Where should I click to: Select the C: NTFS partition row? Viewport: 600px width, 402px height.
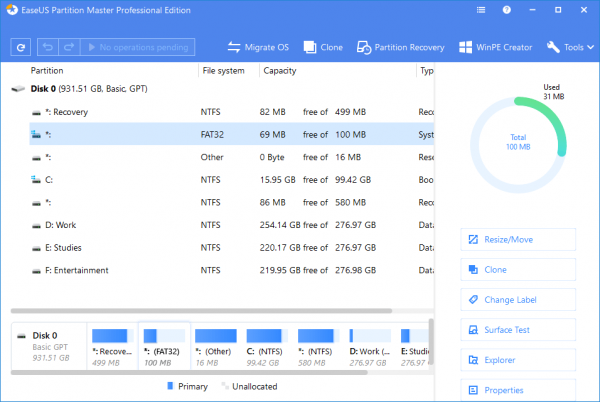click(x=232, y=180)
